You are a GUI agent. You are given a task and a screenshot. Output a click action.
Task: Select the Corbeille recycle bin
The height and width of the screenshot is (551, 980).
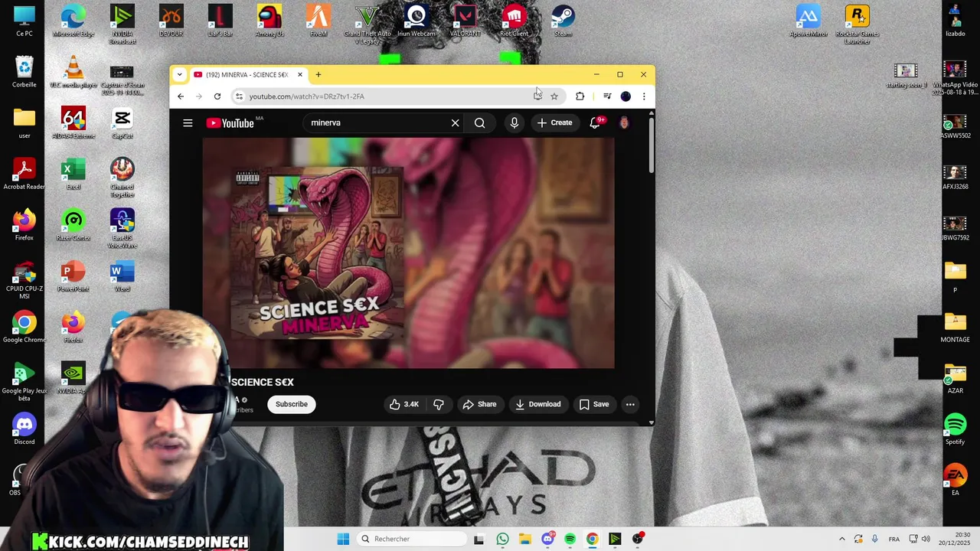tap(24, 73)
